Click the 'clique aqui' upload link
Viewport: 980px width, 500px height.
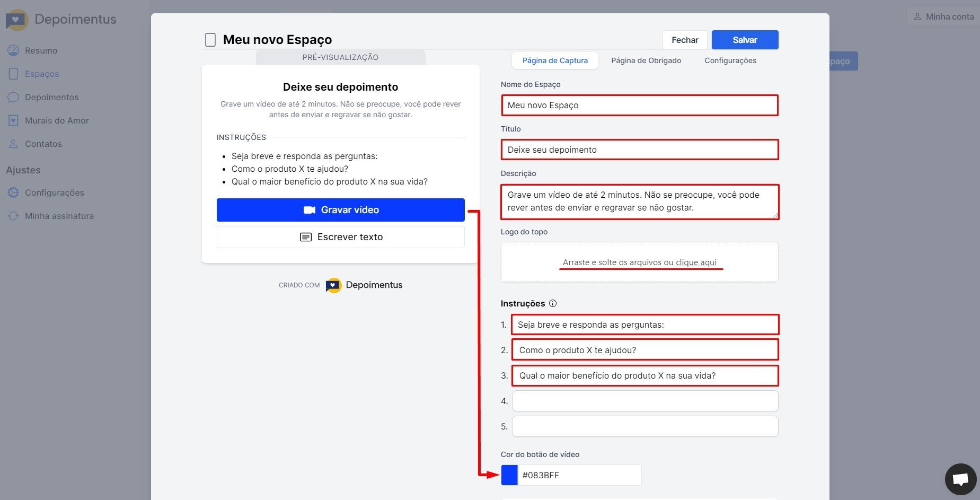[696, 262]
